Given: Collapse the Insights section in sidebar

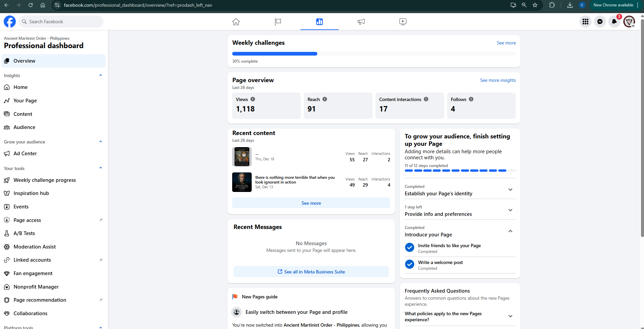Looking at the screenshot, I should pos(100,75).
